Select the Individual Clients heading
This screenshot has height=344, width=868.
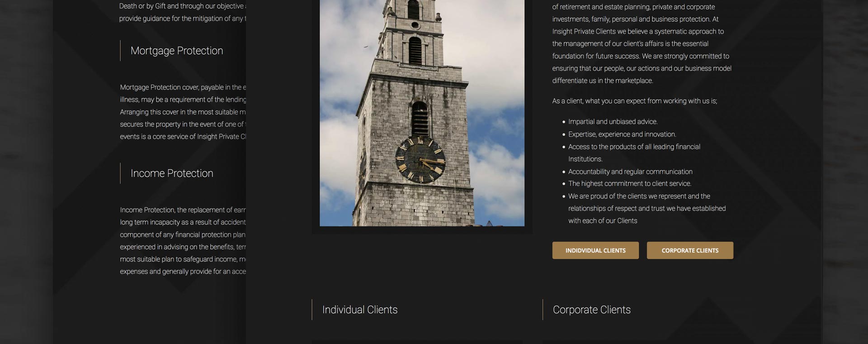(x=360, y=310)
